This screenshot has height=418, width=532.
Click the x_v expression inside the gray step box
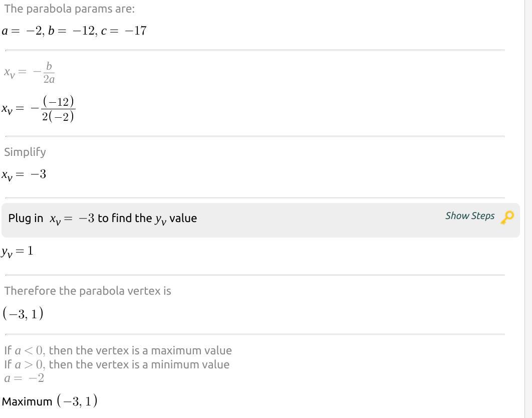tap(72, 219)
